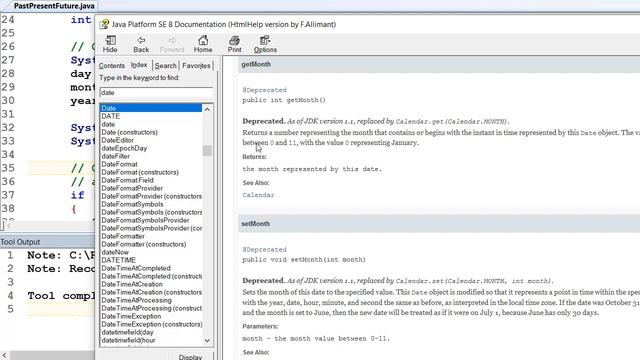Open Calendar link under getMonth See Also
Viewport: 640px width, 360px height.
click(x=258, y=195)
